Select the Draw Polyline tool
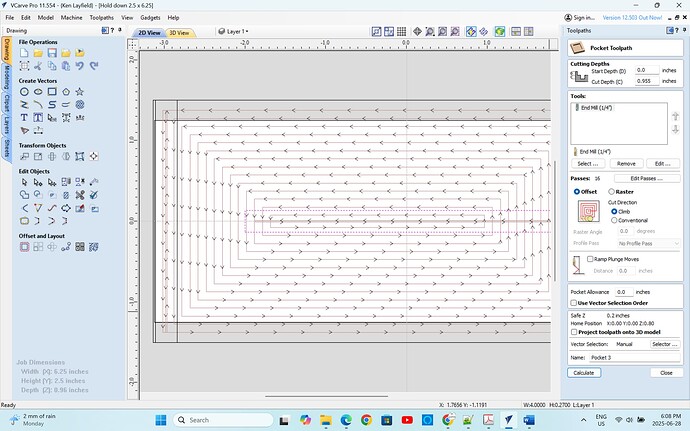 click(x=24, y=105)
